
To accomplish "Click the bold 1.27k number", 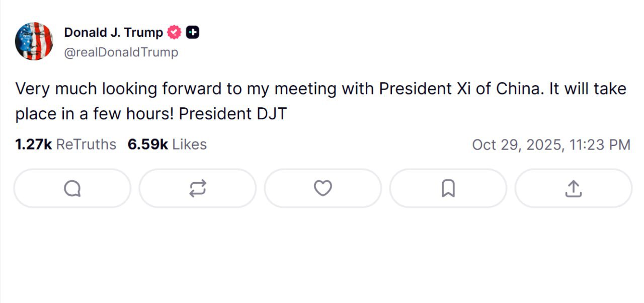I will [x=33, y=144].
